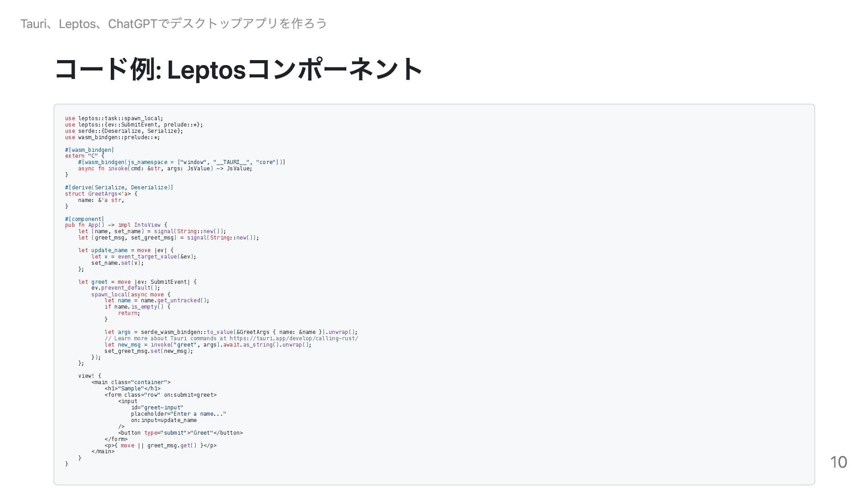The height and width of the screenshot is (488, 868).
Task: Click the "let update_name = move" line
Action: [x=126, y=250]
